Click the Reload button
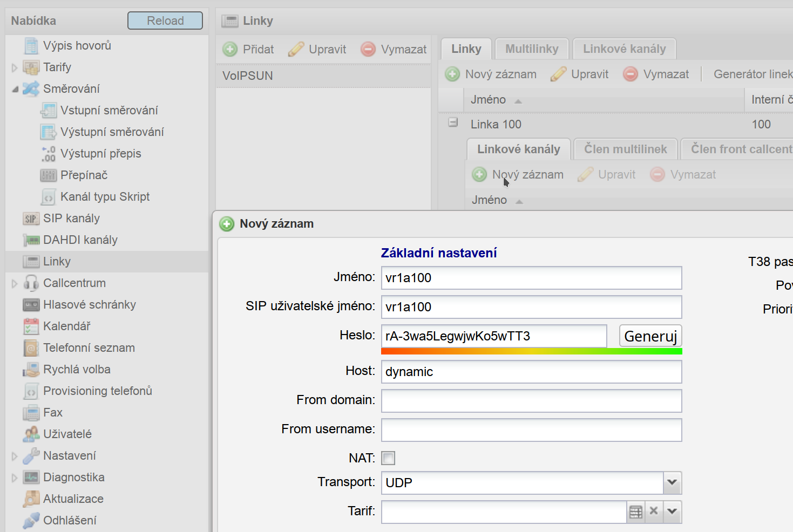Viewport: 793px width, 532px height. pos(165,21)
